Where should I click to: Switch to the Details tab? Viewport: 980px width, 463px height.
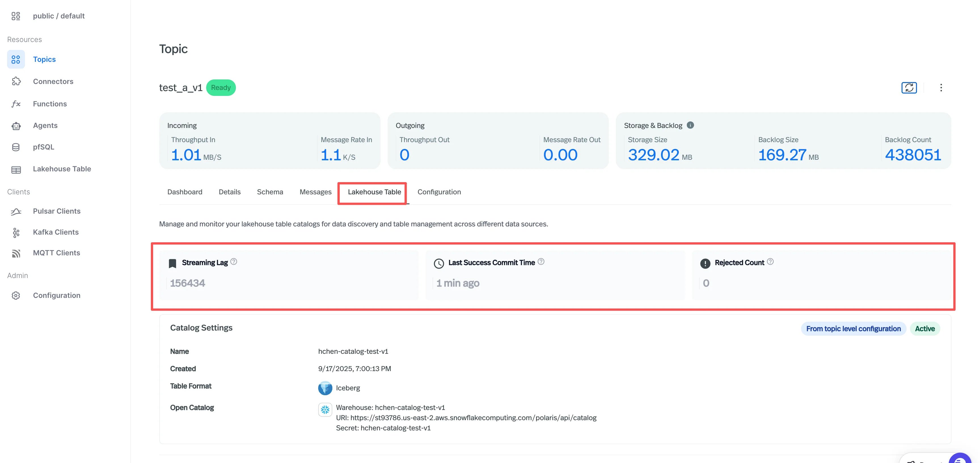click(x=229, y=192)
